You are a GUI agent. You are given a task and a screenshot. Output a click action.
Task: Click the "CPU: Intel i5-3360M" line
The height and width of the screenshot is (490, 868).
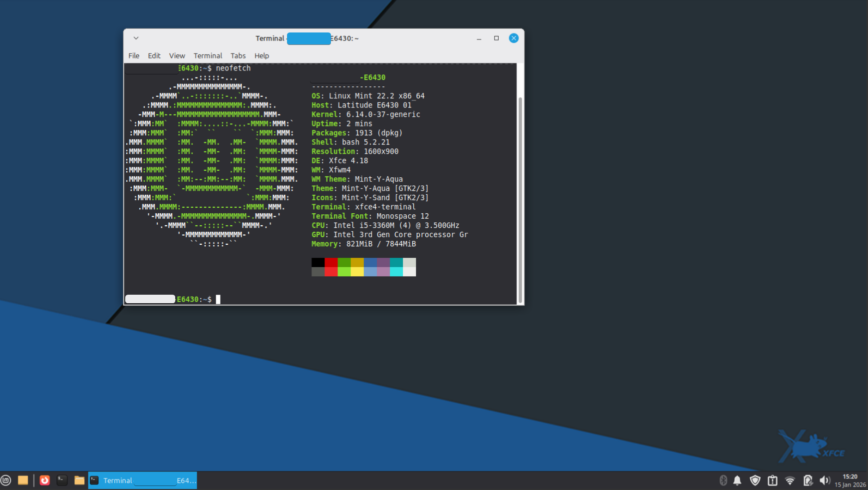click(385, 225)
